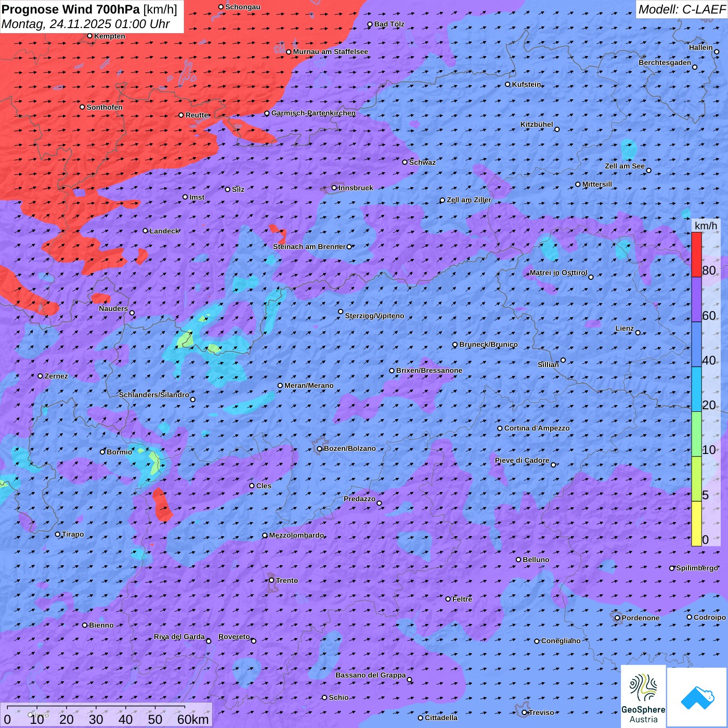728x728 pixels.
Task: Click the 'Steinach am Brenner' label
Action: click(309, 246)
